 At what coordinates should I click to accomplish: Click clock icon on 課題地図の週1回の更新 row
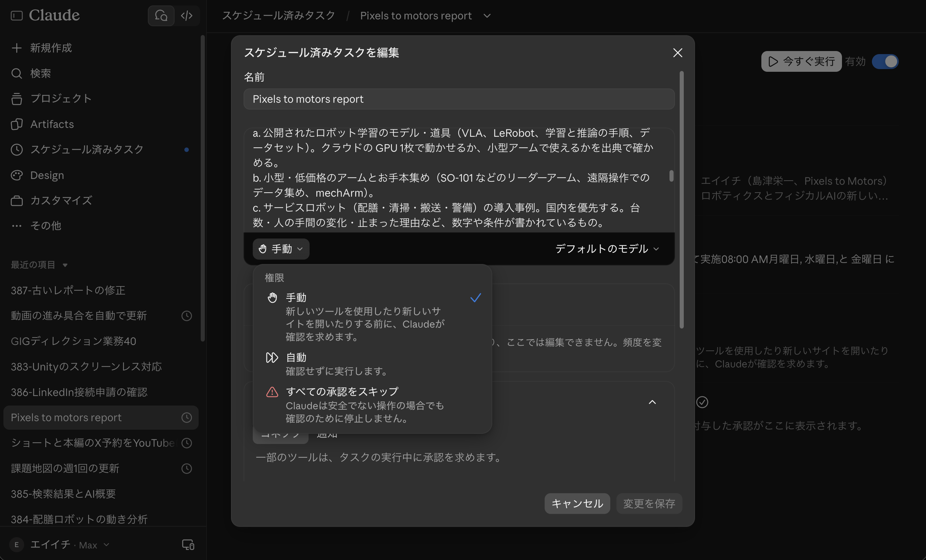point(186,469)
